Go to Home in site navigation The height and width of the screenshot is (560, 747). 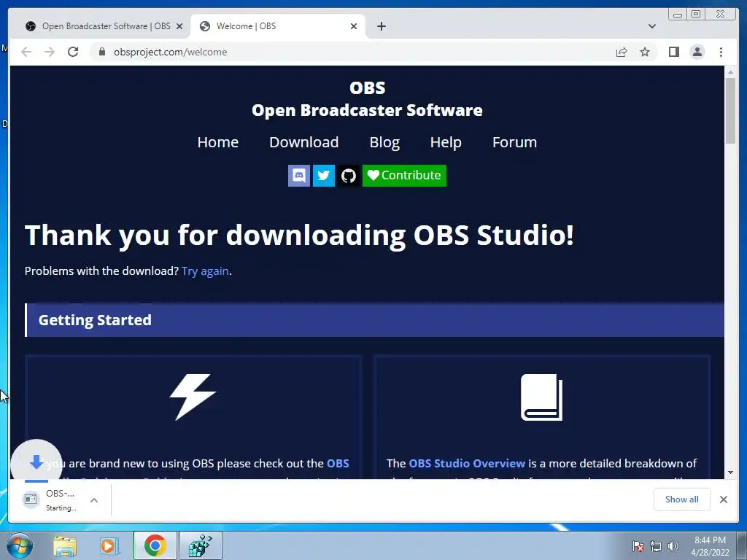[x=217, y=142]
